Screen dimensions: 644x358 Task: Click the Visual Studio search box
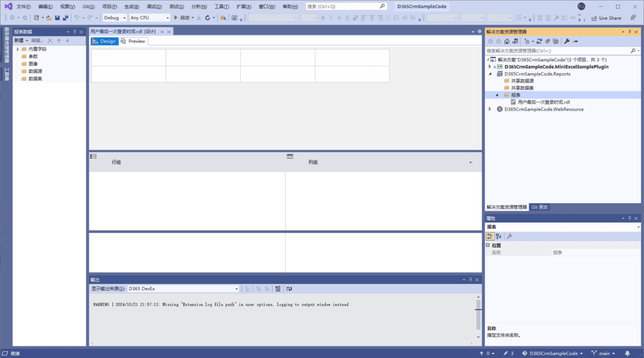(346, 7)
